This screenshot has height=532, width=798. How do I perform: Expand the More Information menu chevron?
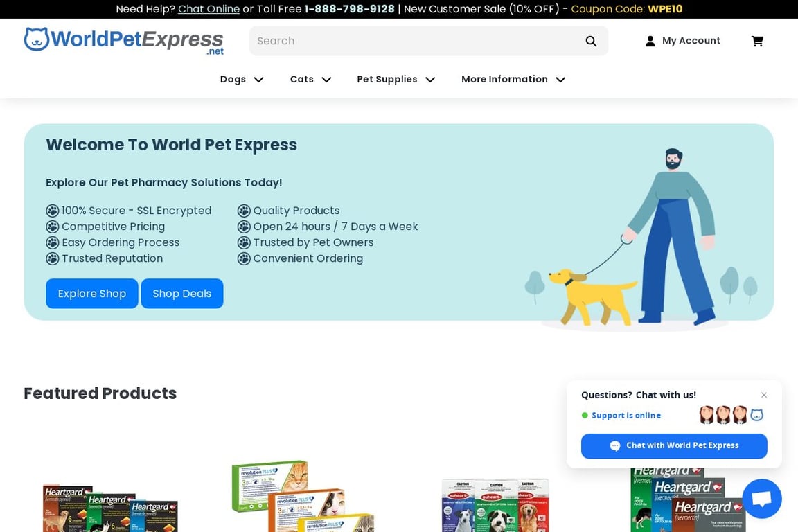click(560, 80)
